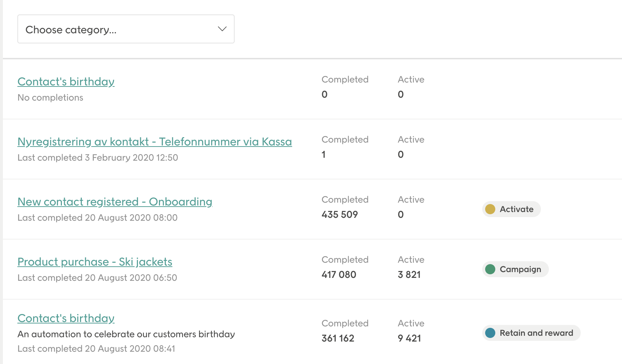Select the active count 3 821
Image resolution: width=622 pixels, height=364 pixels.
coord(409,275)
